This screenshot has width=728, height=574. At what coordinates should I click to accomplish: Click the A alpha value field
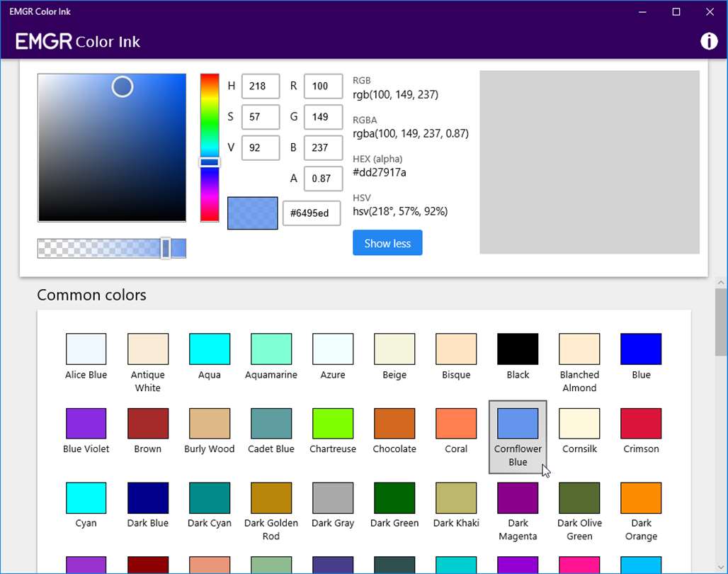[323, 179]
